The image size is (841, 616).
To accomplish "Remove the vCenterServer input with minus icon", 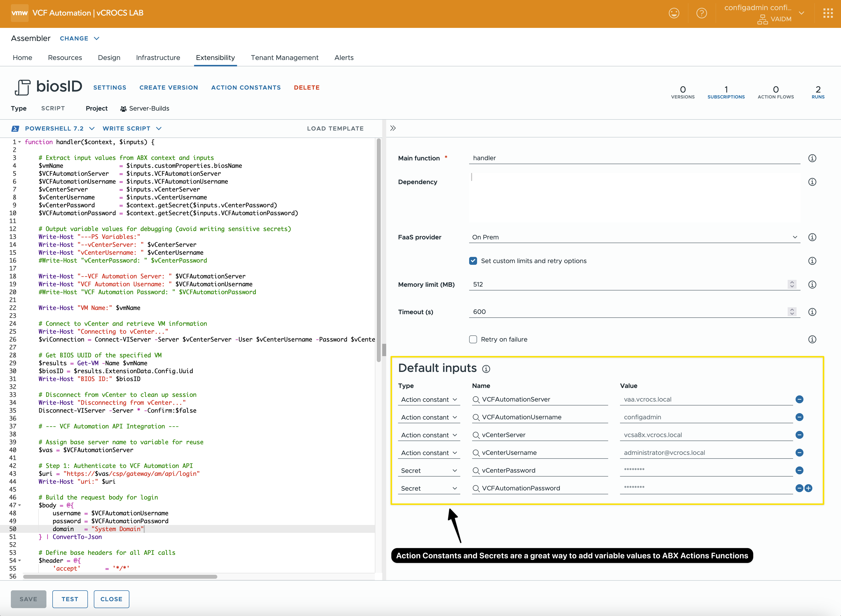I will pos(799,435).
